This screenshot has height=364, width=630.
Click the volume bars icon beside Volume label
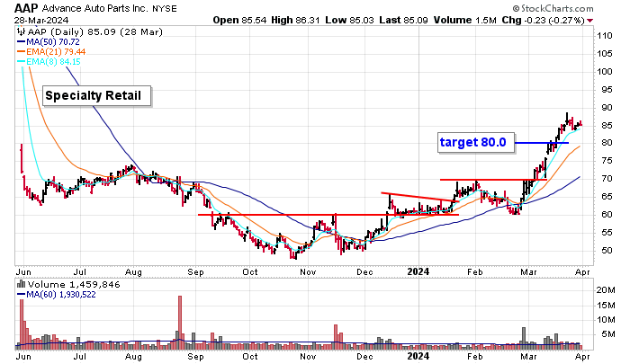pyautogui.click(x=22, y=284)
